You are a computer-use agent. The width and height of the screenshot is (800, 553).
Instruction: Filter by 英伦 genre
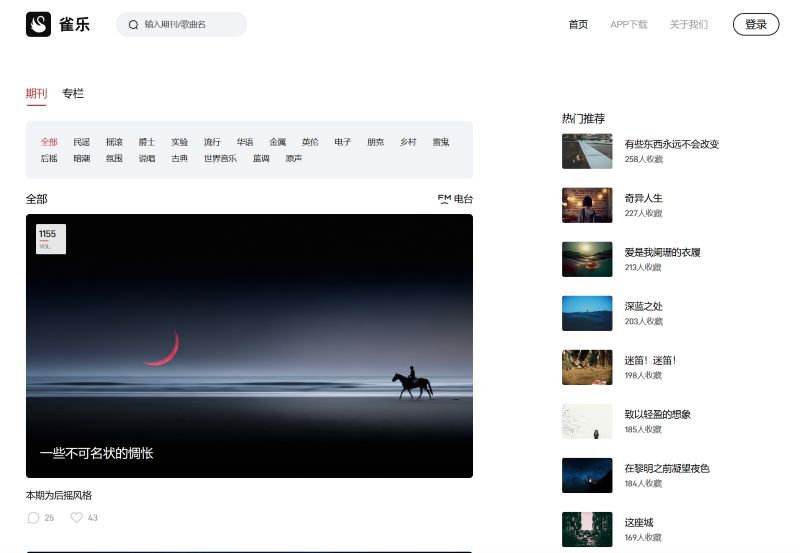(310, 142)
